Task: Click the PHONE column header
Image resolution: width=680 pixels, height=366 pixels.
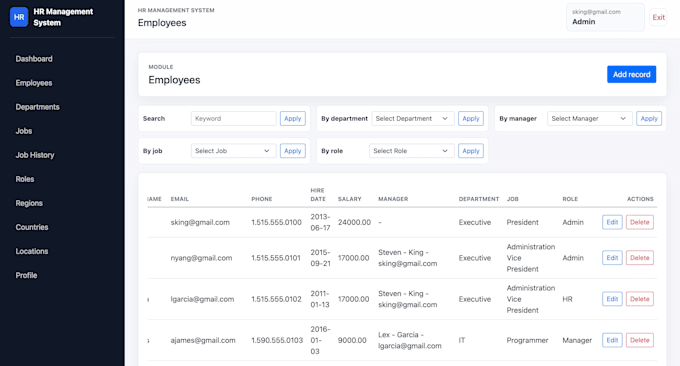Action: 262,199
